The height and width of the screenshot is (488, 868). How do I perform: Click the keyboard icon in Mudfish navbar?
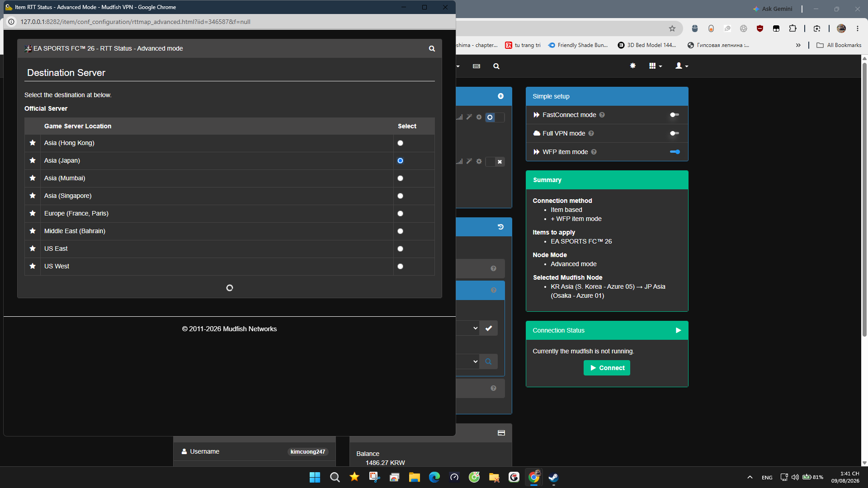pos(476,66)
